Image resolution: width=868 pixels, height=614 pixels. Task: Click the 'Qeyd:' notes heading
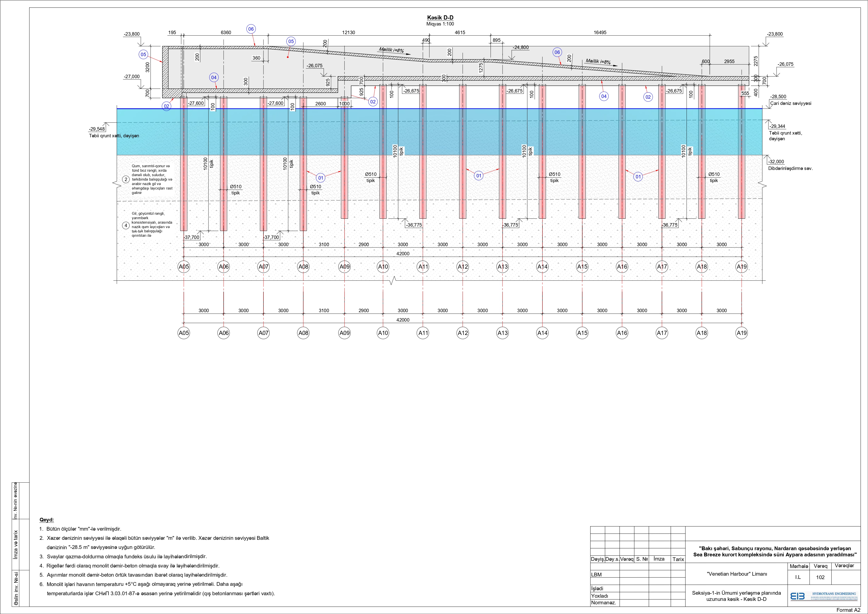pos(47,520)
